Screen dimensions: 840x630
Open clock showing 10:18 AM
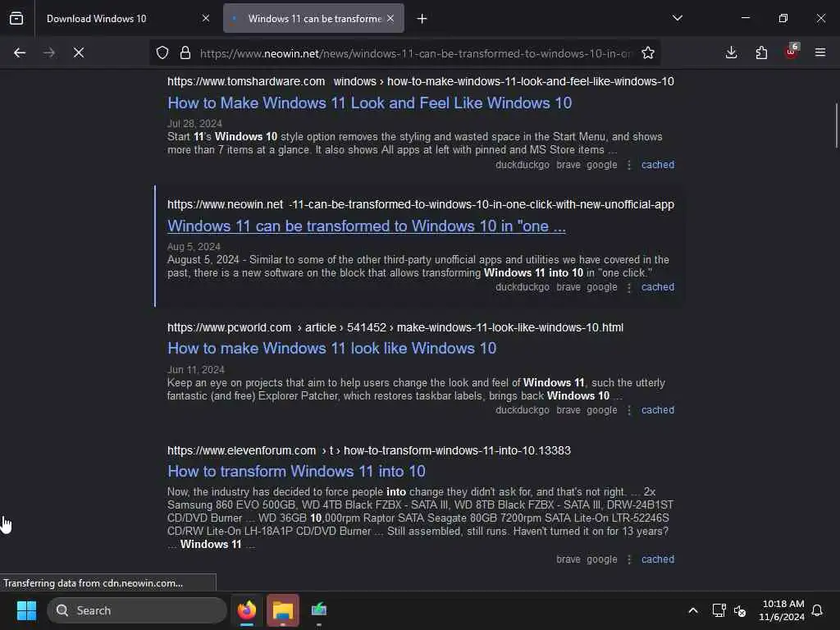click(x=782, y=610)
